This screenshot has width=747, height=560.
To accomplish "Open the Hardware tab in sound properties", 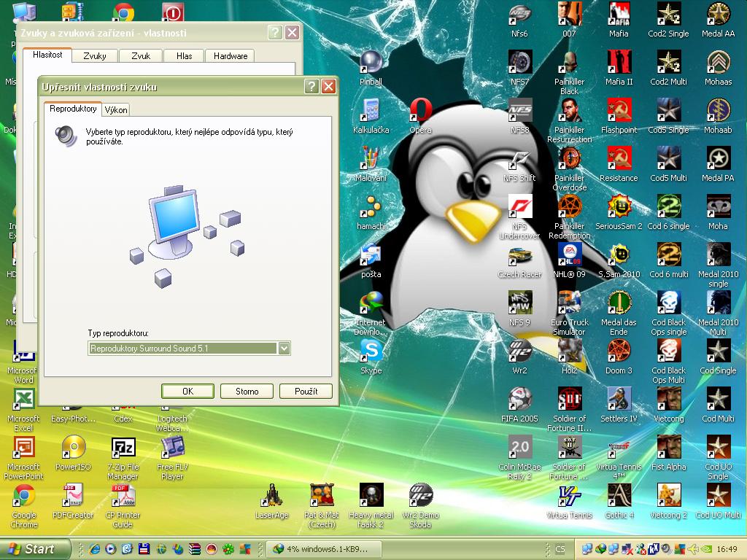I will point(231,56).
